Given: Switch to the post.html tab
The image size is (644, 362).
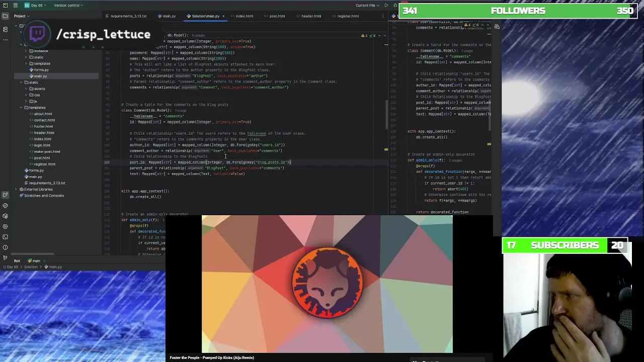Looking at the screenshot, I should pos(275,16).
